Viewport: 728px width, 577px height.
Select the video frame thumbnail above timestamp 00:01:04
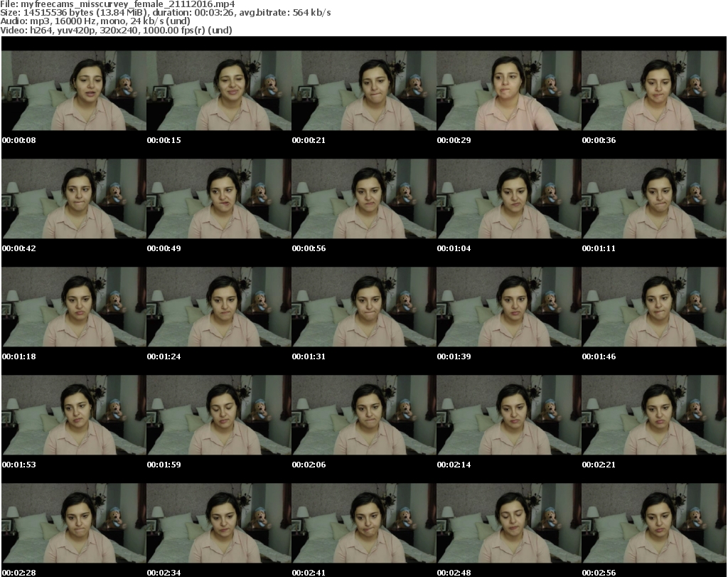tap(509, 198)
